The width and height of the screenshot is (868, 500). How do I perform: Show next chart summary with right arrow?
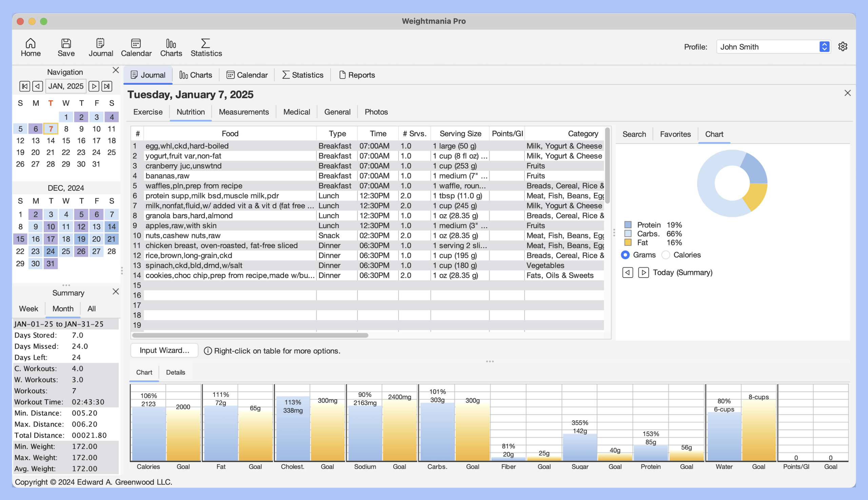[x=643, y=272]
